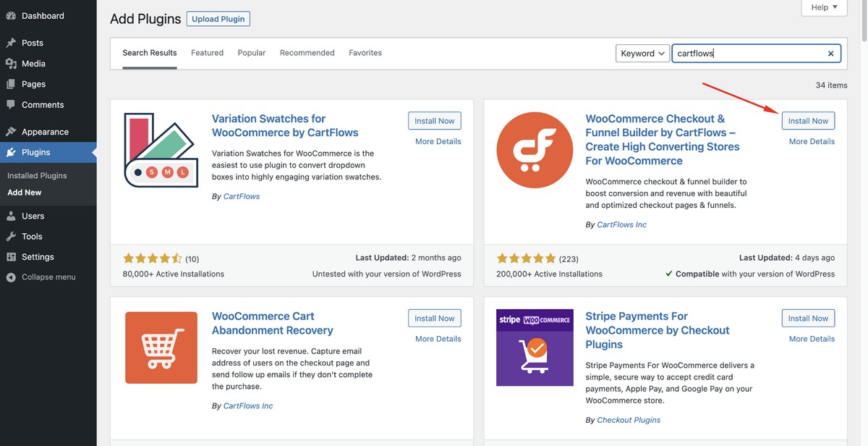Click the Pages icon in sidebar

[x=11, y=84]
